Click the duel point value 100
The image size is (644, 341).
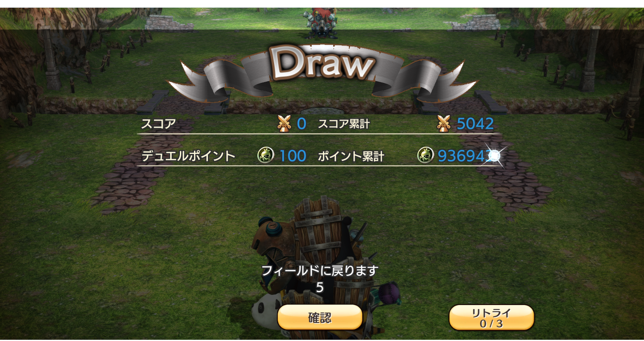pyautogui.click(x=293, y=156)
